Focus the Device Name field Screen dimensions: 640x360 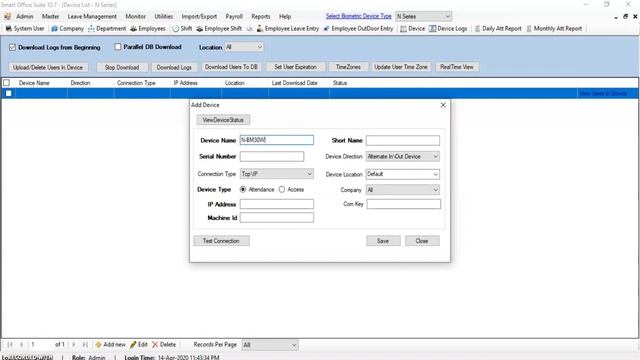point(277,140)
